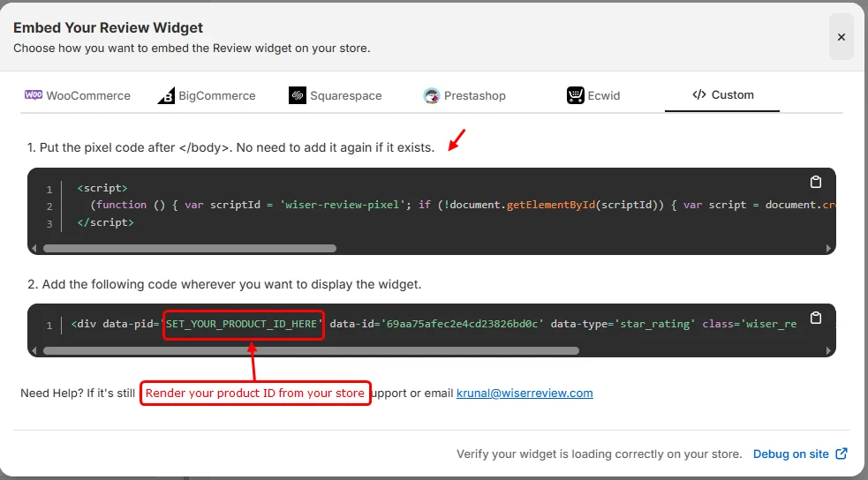Click the BigCommerce logo icon

coord(166,95)
